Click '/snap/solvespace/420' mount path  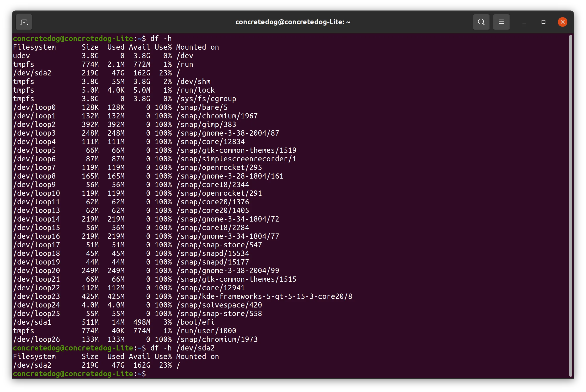[219, 305]
